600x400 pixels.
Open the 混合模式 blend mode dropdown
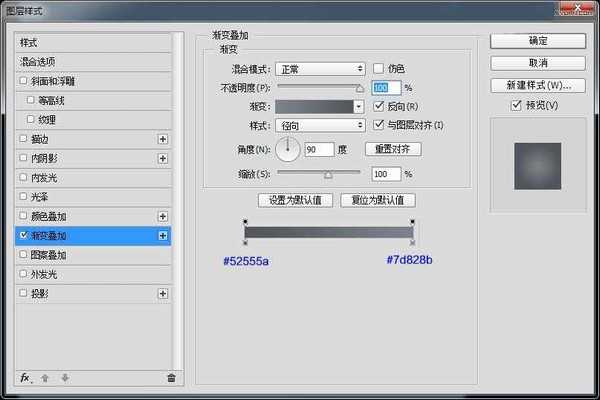coord(320,68)
